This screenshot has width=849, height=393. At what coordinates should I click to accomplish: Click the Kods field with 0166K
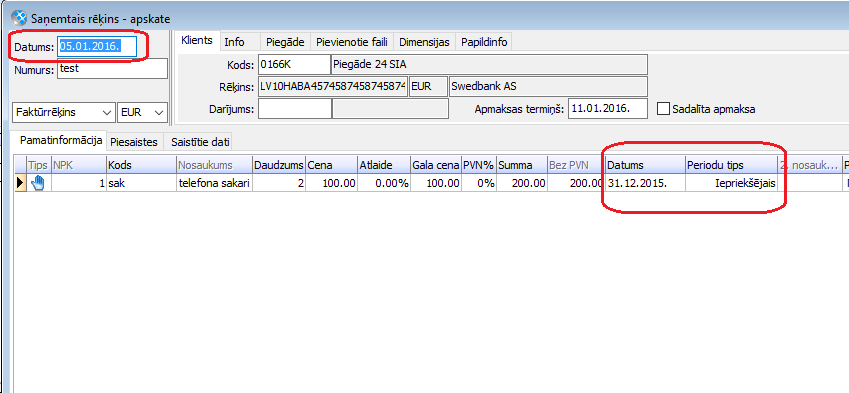pos(294,64)
